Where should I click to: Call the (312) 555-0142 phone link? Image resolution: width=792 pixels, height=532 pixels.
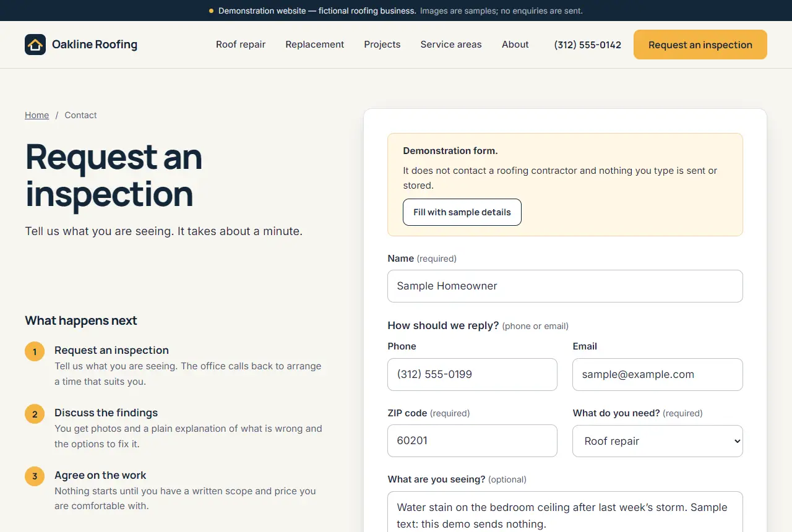point(588,45)
